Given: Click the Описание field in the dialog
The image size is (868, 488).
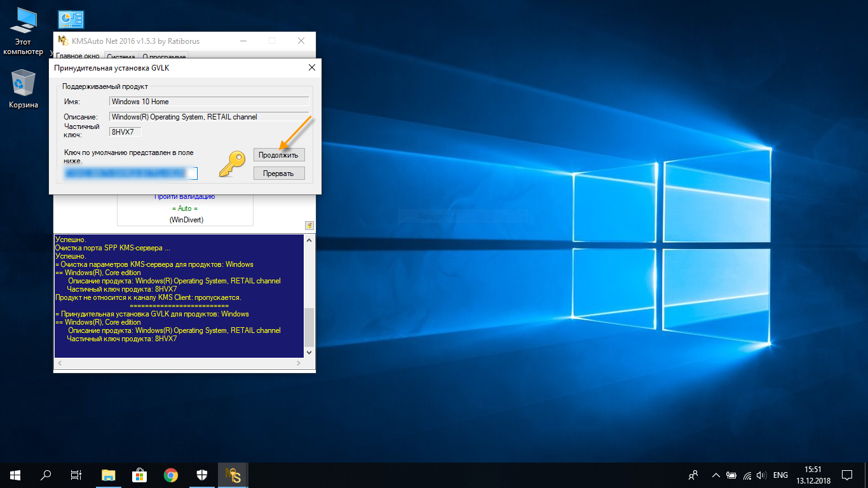Looking at the screenshot, I should pos(209,116).
